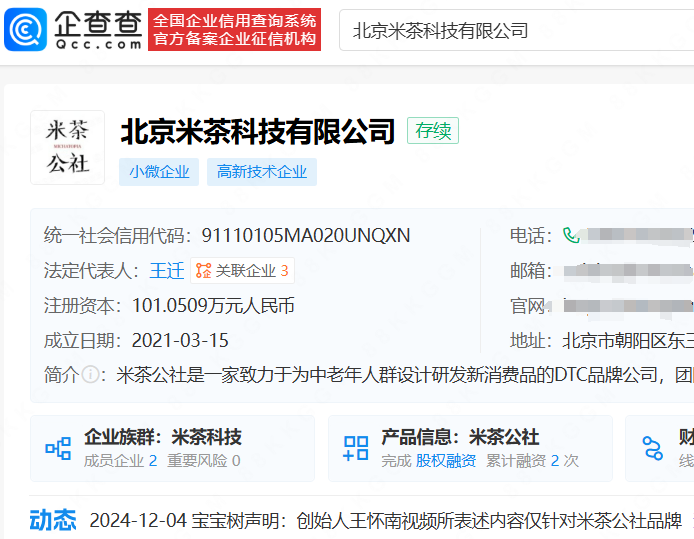Click the info icon next to 简介
Screen dimensions: 694x539
(91, 375)
